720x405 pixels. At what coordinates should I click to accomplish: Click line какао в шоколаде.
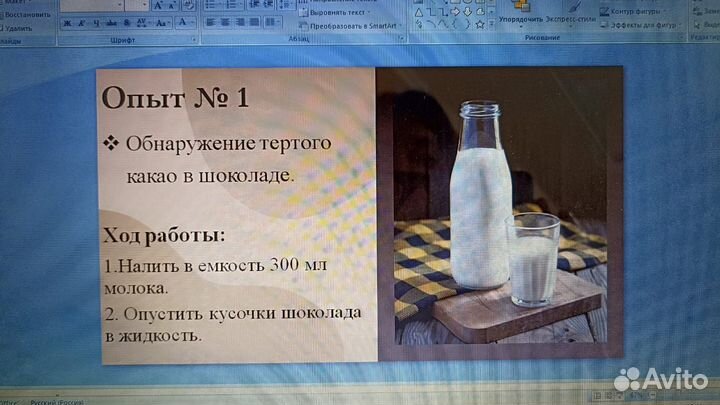(210, 175)
